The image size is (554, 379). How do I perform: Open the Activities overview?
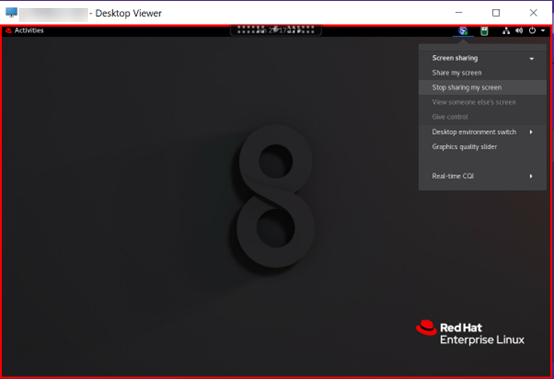pos(29,30)
